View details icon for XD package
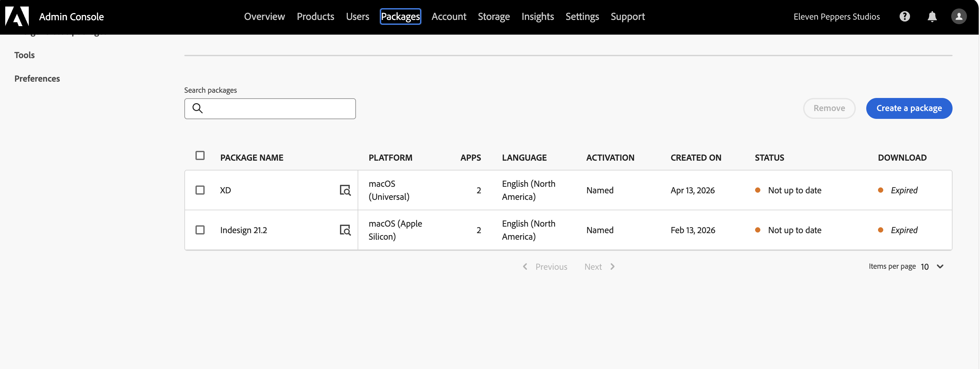This screenshot has height=369, width=980. (x=345, y=190)
